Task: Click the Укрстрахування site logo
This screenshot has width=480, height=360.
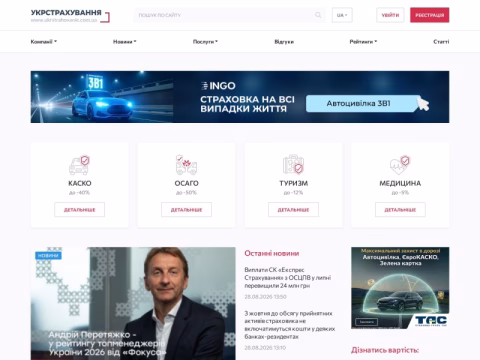Action: coord(70,15)
